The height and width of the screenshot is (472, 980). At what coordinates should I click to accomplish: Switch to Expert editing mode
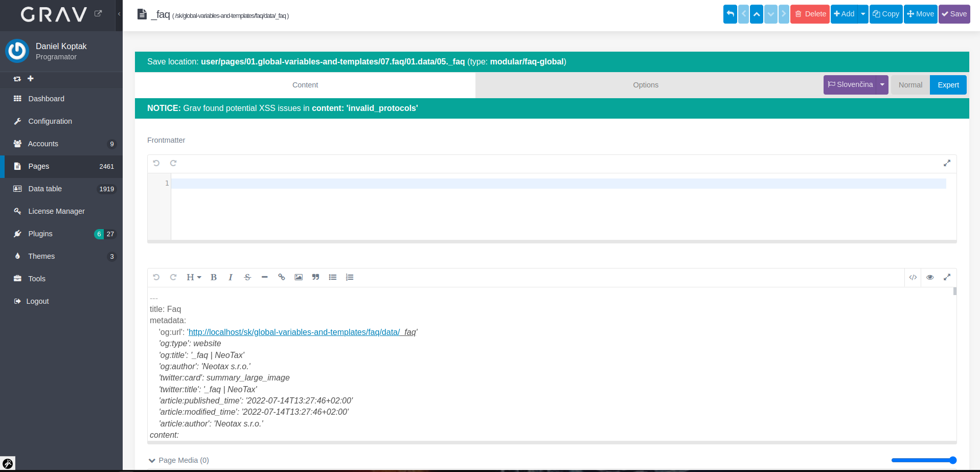(948, 85)
